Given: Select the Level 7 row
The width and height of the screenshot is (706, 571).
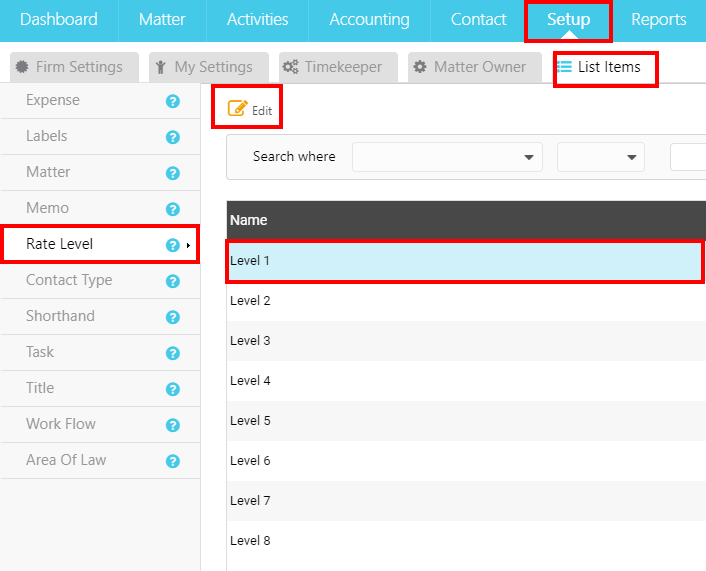Looking at the screenshot, I should 466,501.
